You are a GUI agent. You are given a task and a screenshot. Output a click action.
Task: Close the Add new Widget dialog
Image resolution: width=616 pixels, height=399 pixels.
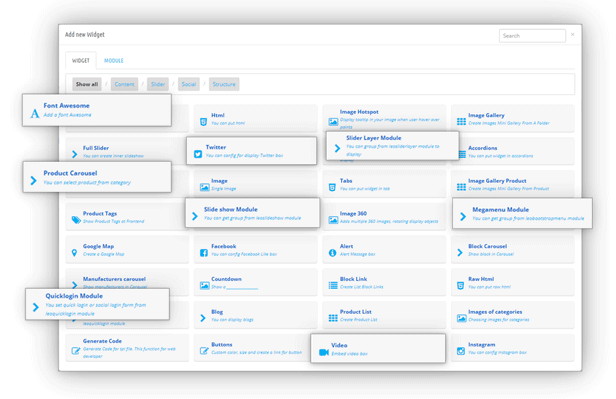pos(573,35)
